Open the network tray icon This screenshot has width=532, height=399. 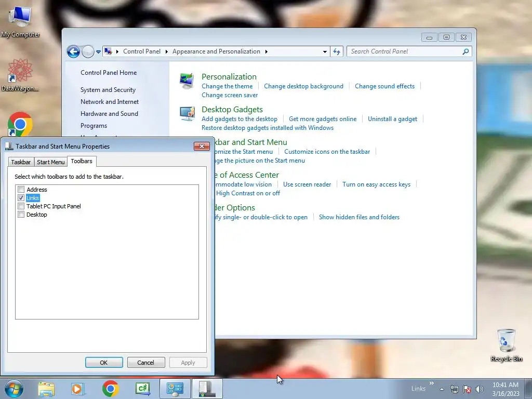(x=454, y=389)
